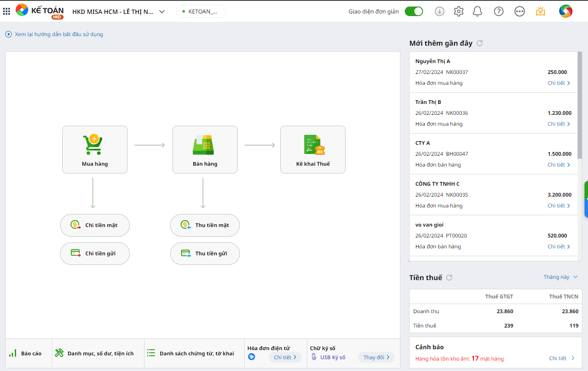
Task: Open Danh sách chứng từ, tờ khai
Action: click(x=194, y=354)
